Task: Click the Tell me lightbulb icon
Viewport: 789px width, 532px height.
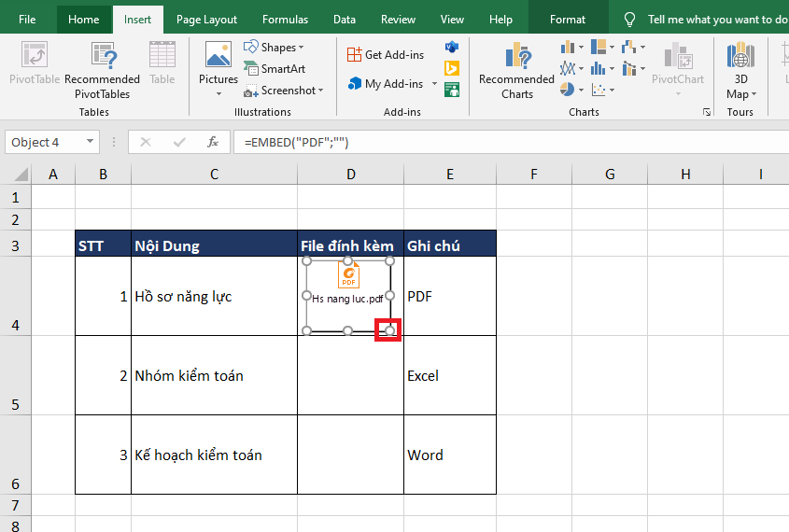Action: [629, 20]
